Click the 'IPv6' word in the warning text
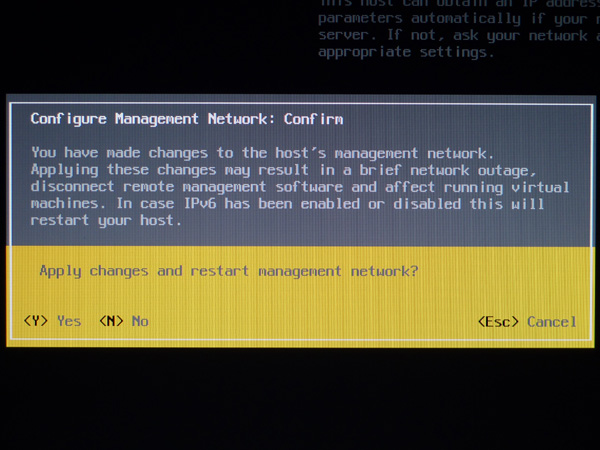600x450 pixels. 200,203
